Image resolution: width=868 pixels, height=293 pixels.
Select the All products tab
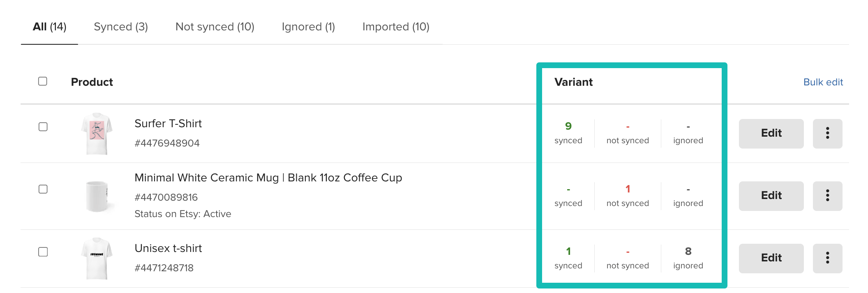49,27
